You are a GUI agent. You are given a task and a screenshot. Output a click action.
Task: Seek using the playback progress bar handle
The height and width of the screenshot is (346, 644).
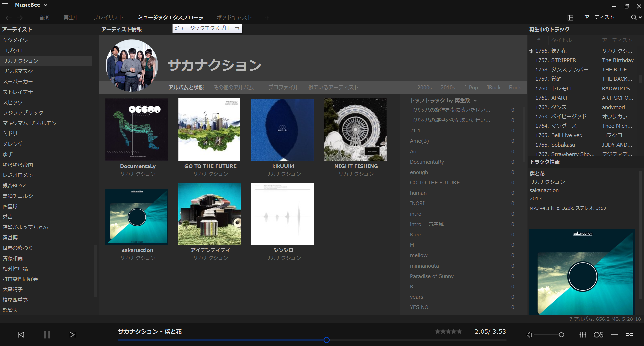coord(327,340)
